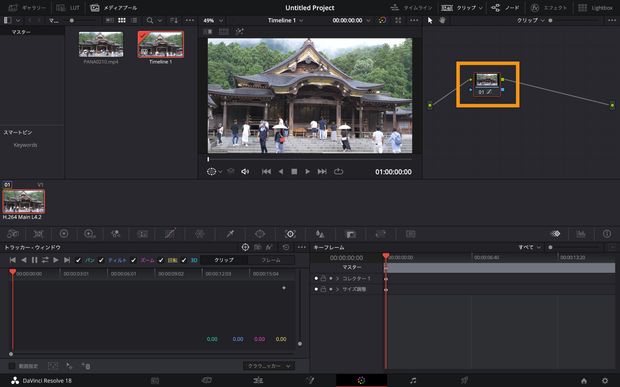Select the フレーム tracker mode button
The width and height of the screenshot is (620, 387).
pyautogui.click(x=271, y=260)
